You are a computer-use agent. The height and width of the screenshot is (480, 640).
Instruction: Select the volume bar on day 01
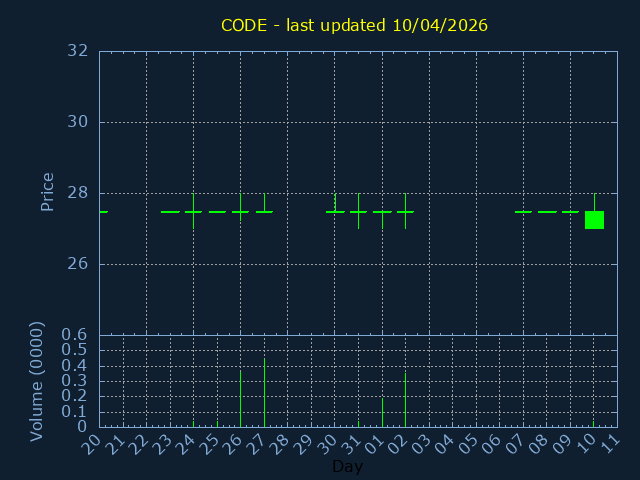382,413
